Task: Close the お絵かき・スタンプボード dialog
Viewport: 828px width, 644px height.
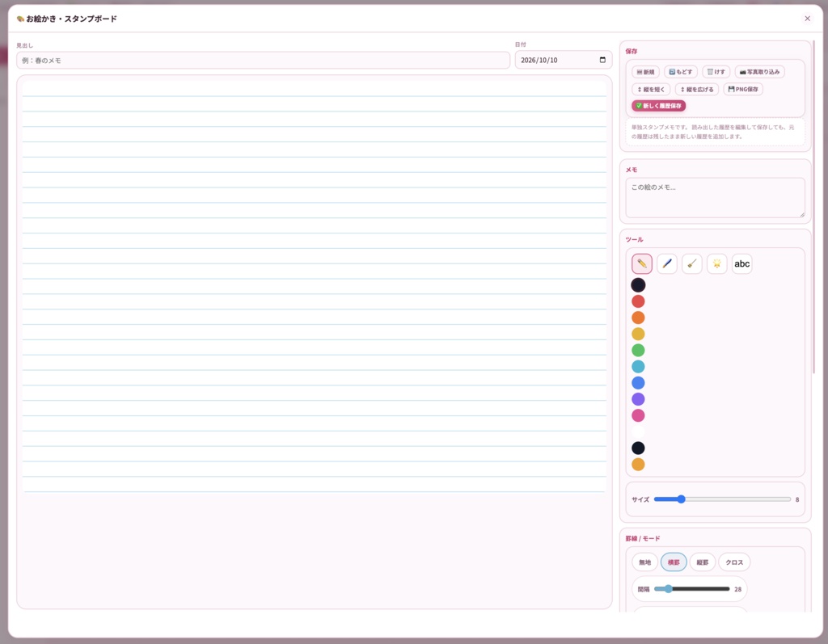Action: [808, 19]
